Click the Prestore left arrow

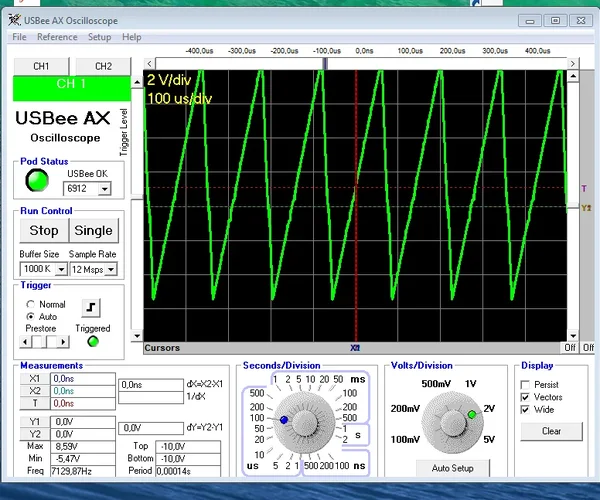pos(25,342)
